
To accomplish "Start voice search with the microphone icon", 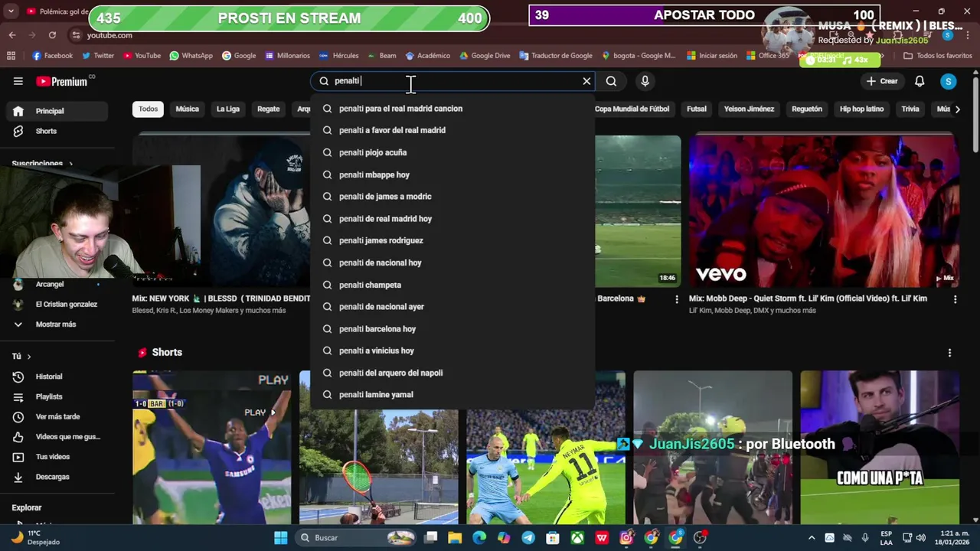I will click(x=645, y=81).
